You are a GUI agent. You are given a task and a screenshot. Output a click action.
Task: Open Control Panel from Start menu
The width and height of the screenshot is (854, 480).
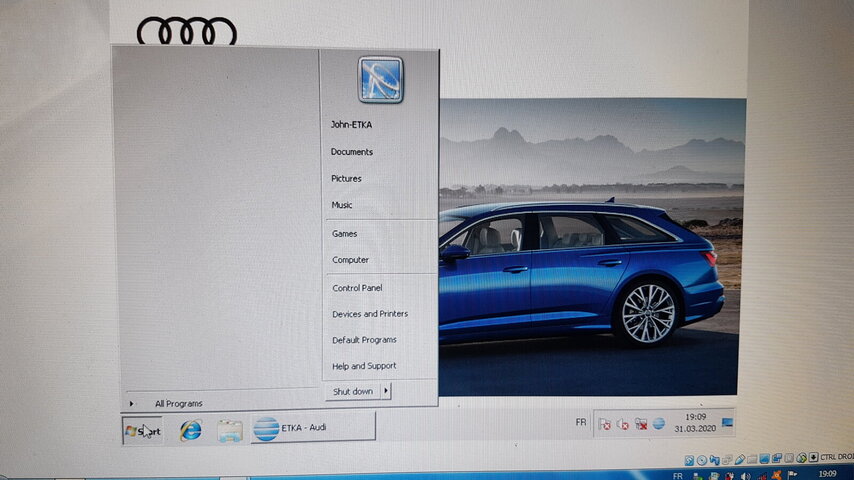coord(357,288)
